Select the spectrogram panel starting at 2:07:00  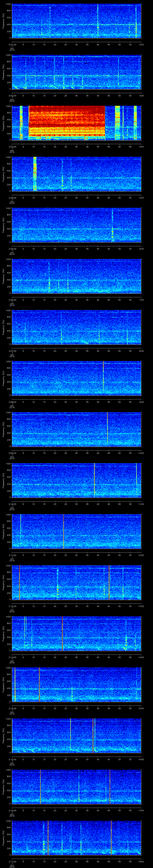point(76,327)
